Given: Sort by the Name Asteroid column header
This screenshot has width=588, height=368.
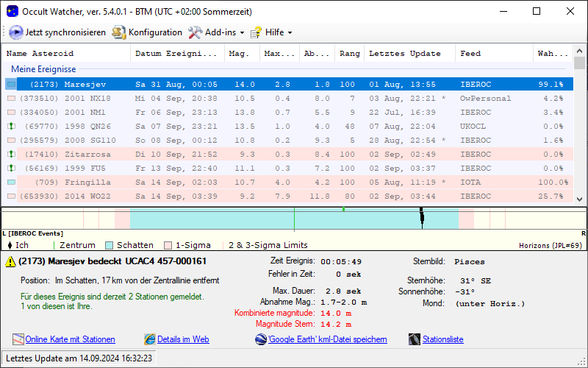Looking at the screenshot, I should (68, 54).
